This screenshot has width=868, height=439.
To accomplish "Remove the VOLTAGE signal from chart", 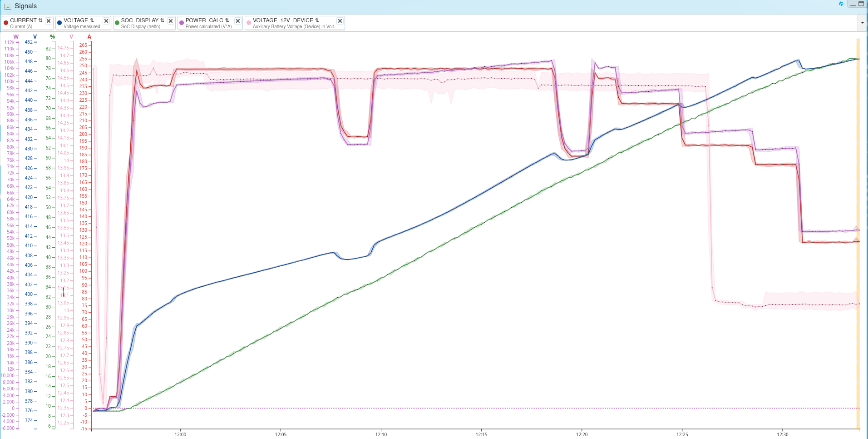I will 106,21.
